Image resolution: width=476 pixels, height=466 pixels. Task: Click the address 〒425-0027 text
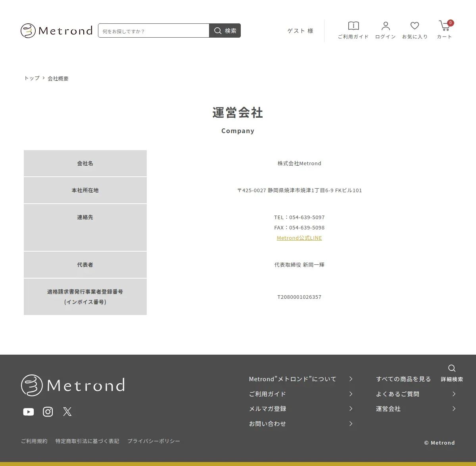click(x=299, y=190)
